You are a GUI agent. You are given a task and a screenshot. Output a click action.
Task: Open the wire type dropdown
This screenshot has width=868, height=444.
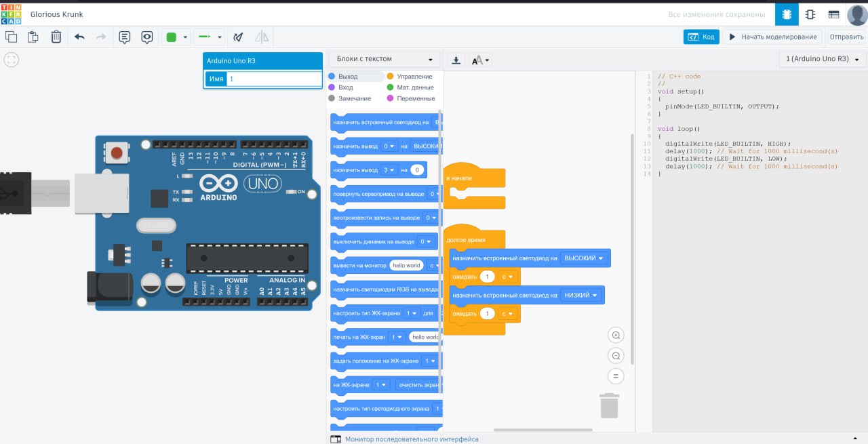pyautogui.click(x=209, y=37)
